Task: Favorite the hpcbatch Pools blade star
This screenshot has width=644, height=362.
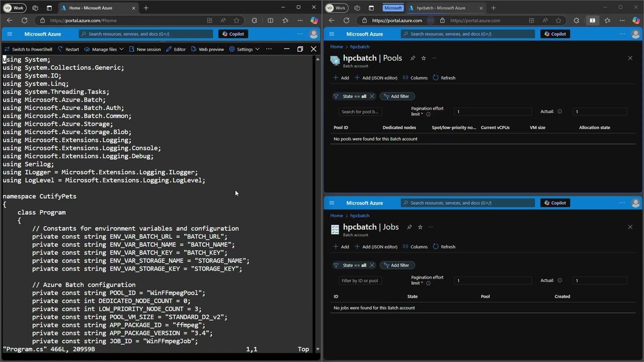Action: [x=424, y=58]
